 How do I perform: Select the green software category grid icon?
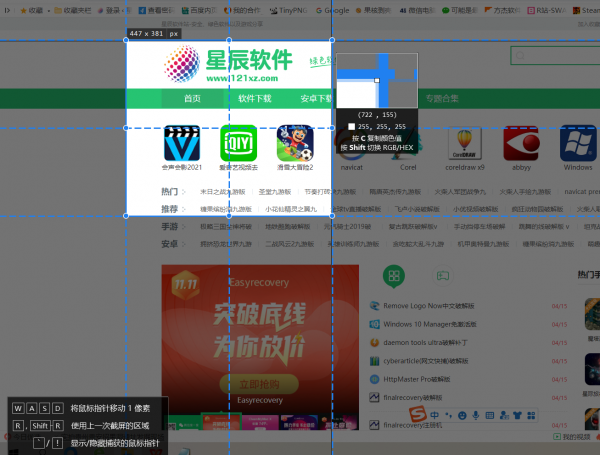pyautogui.click(x=394, y=276)
